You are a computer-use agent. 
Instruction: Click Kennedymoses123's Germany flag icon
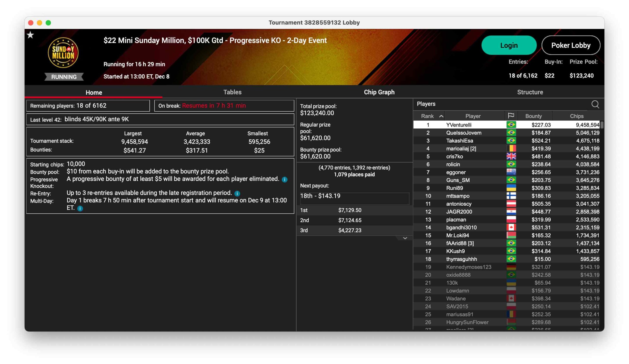pos(511,267)
